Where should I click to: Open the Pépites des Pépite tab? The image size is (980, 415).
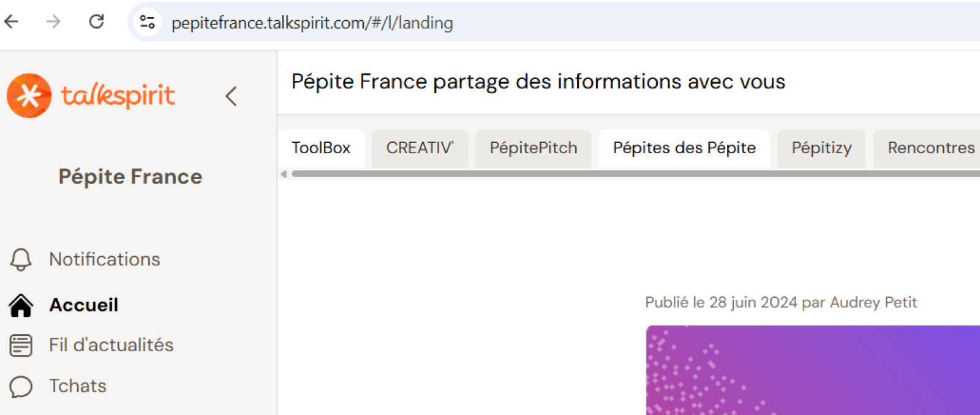tap(684, 148)
